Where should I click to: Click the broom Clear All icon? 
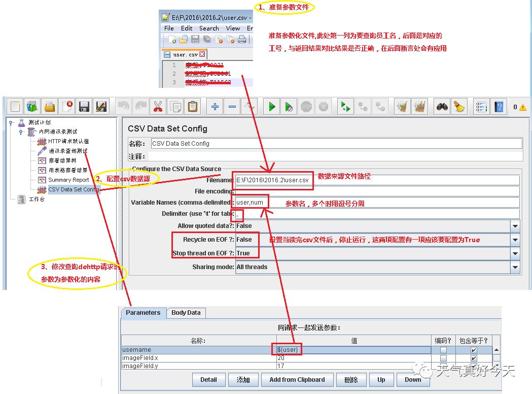(459, 107)
